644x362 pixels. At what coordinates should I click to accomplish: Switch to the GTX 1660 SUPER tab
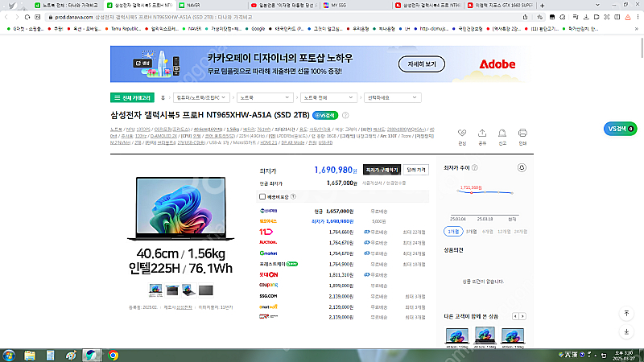click(500, 6)
